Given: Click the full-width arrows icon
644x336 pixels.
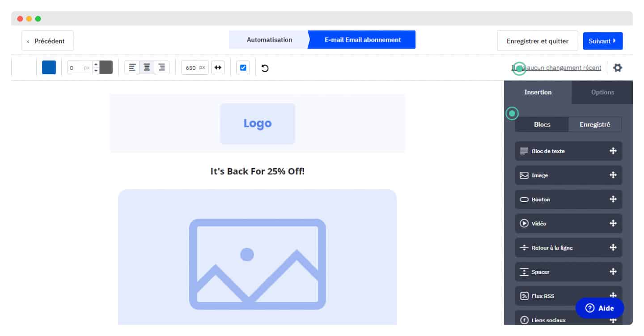Looking at the screenshot, I should tap(218, 68).
